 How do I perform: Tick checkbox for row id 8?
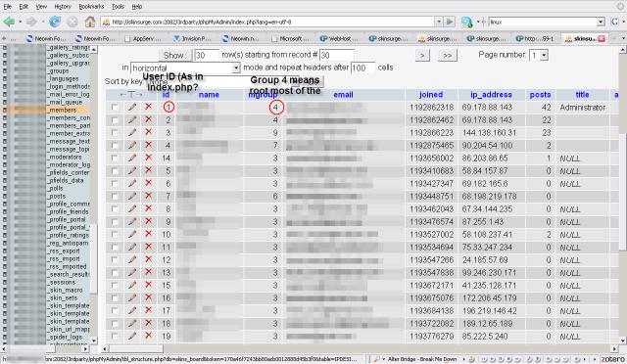pyautogui.click(x=115, y=209)
